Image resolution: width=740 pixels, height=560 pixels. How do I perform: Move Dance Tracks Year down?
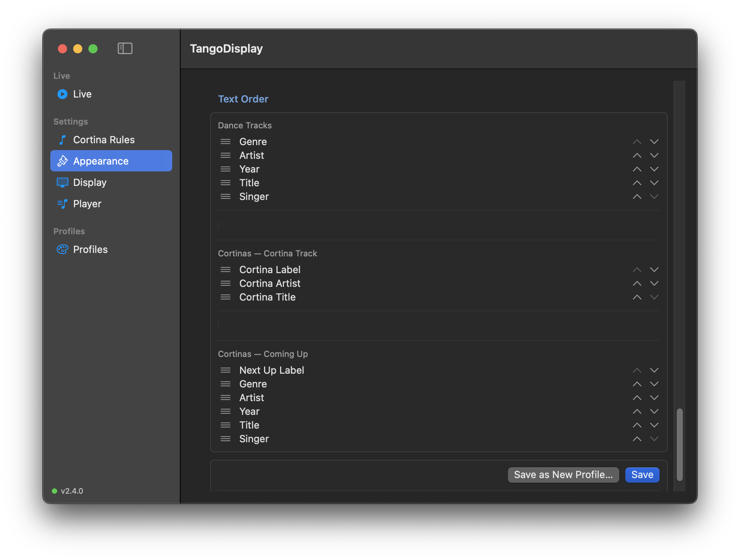click(x=654, y=169)
